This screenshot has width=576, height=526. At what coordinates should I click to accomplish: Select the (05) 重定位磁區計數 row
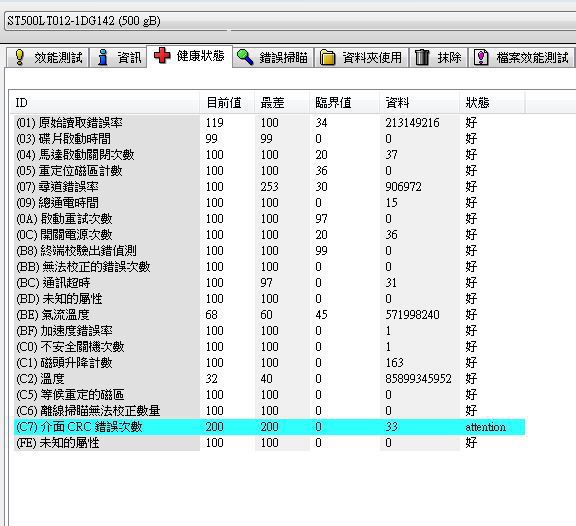click(x=269, y=170)
